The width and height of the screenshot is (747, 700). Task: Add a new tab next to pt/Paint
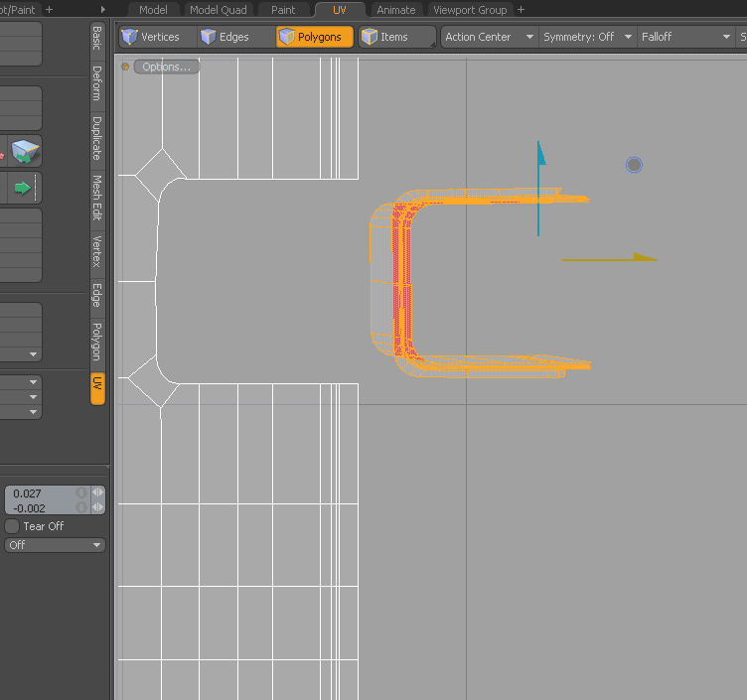point(49,10)
